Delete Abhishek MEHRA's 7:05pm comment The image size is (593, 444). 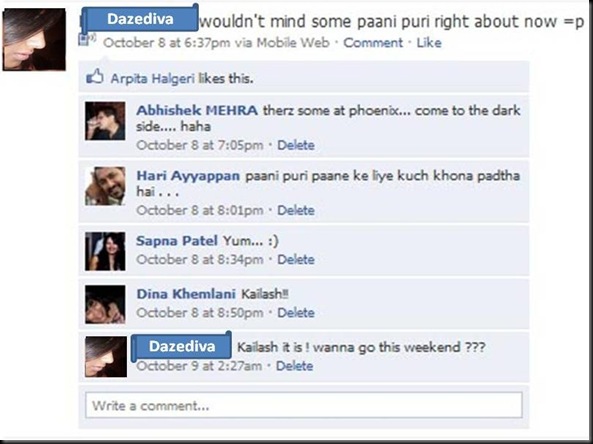tap(296, 145)
